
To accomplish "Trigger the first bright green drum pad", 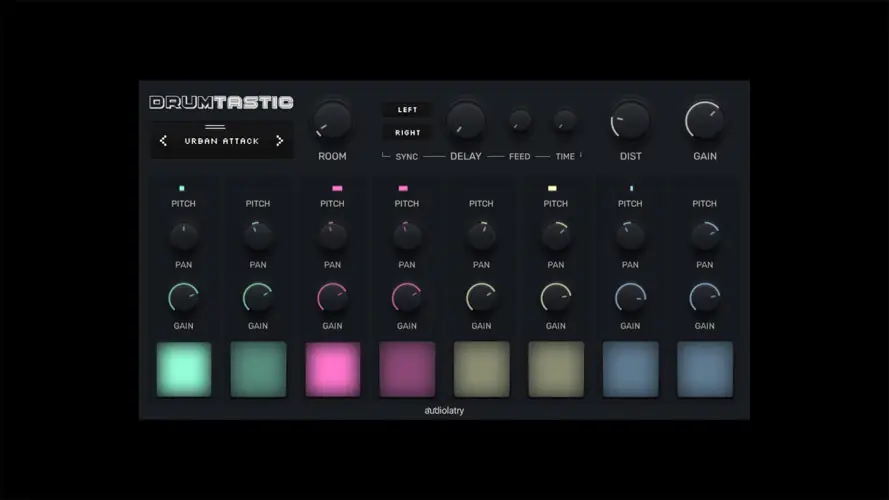I will (184, 369).
